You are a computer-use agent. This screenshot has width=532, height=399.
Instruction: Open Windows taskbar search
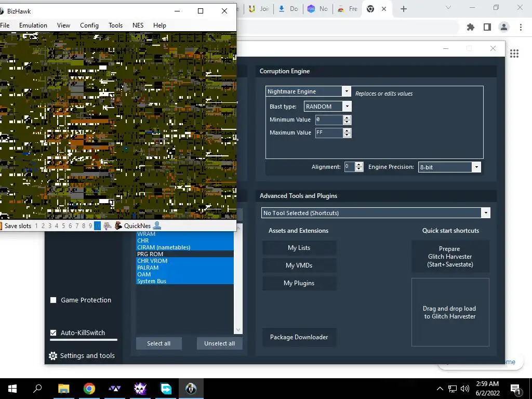(x=37, y=388)
